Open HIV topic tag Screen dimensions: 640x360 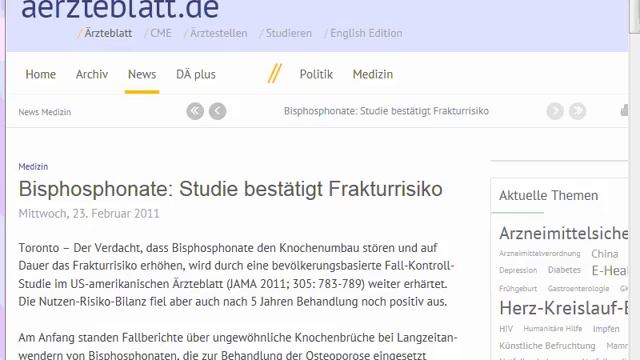pyautogui.click(x=506, y=329)
